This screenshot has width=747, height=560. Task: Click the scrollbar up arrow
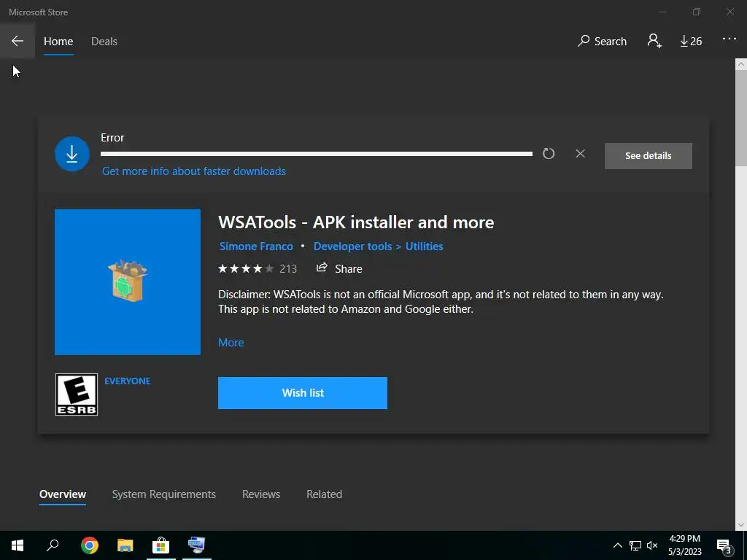741,64
